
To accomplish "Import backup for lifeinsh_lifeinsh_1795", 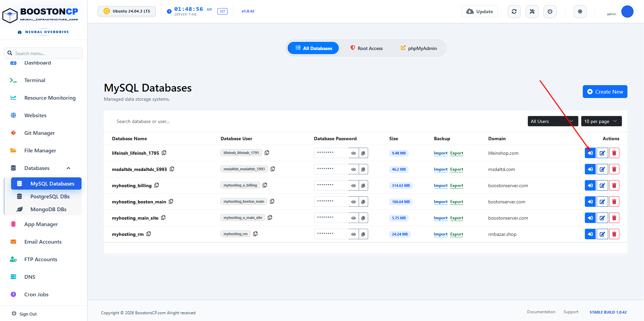I will (440, 153).
